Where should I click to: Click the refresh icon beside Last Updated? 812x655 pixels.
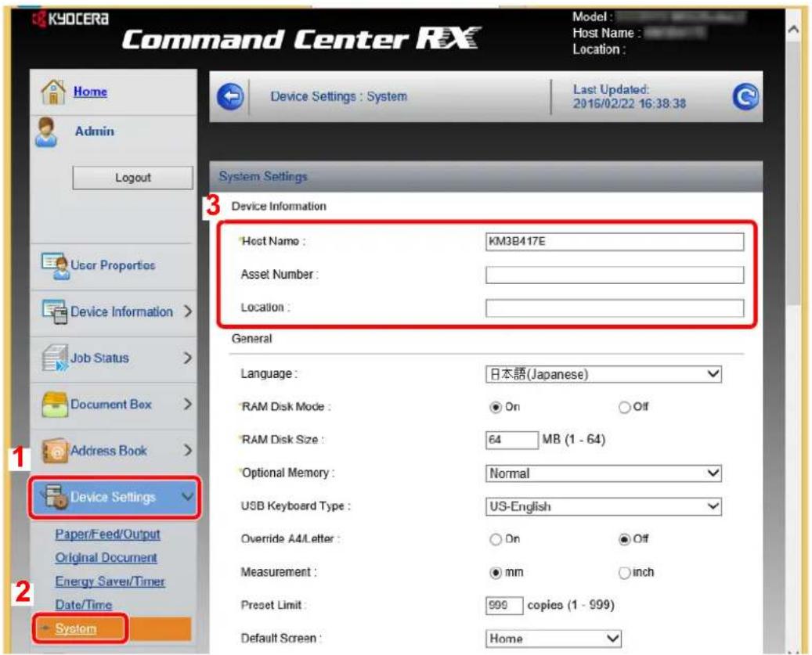click(745, 97)
